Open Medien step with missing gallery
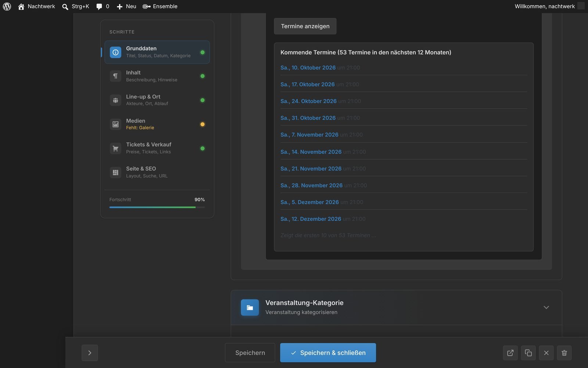Image resolution: width=588 pixels, height=368 pixels. (157, 124)
